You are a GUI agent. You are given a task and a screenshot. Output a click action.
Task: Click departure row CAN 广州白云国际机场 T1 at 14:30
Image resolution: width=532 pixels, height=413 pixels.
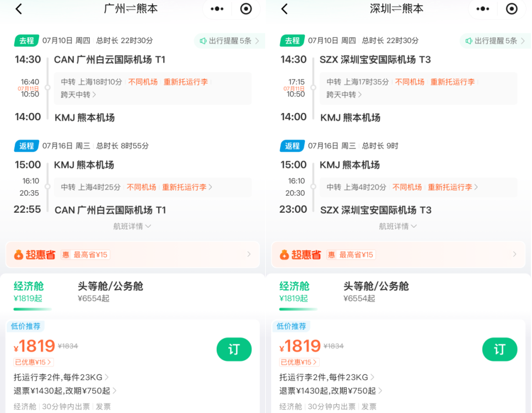pyautogui.click(x=90, y=60)
